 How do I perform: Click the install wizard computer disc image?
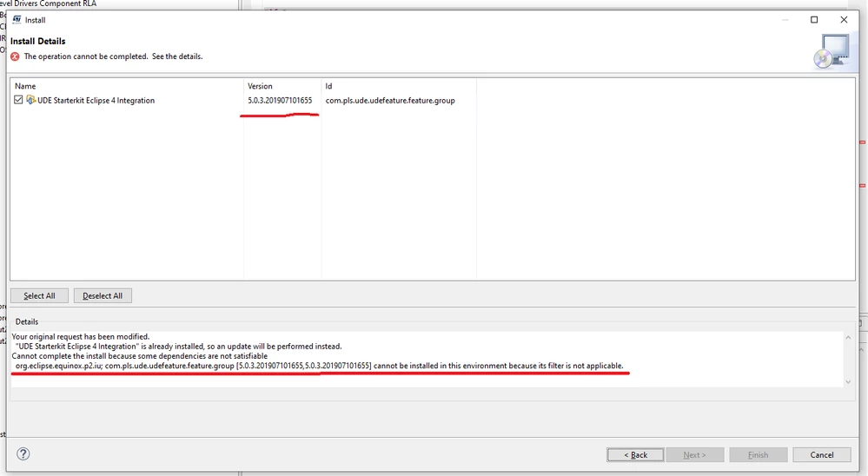pos(832,51)
